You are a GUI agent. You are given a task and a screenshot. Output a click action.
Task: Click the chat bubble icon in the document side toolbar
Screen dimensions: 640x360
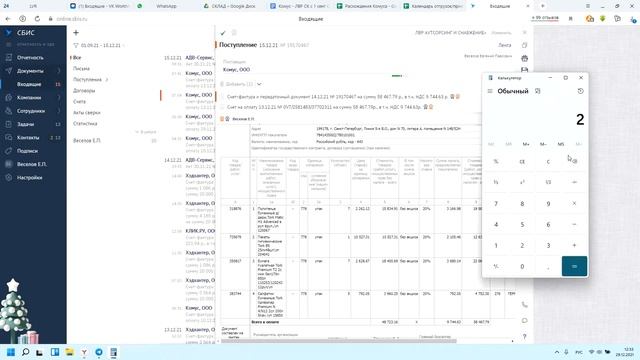(524, 321)
